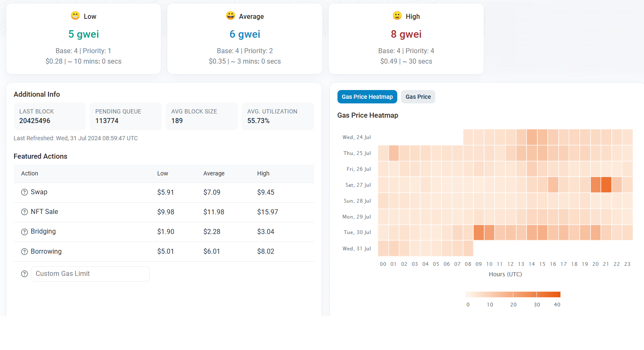Switch to Gas Price Heatmap tab

pos(367,97)
